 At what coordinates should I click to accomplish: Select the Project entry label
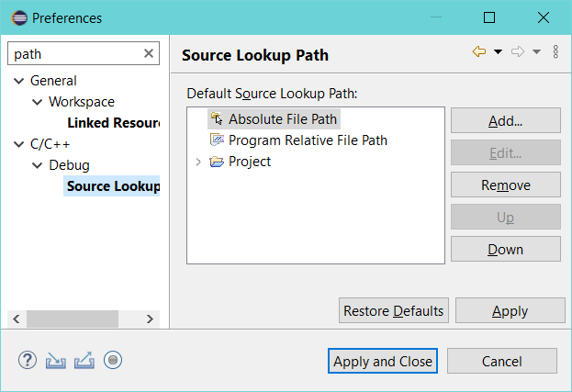250,162
